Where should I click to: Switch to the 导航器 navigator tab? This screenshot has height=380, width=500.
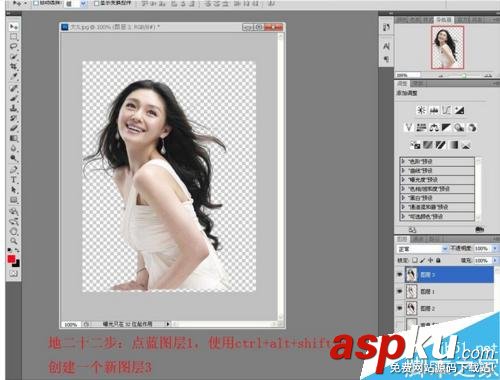tap(444, 20)
